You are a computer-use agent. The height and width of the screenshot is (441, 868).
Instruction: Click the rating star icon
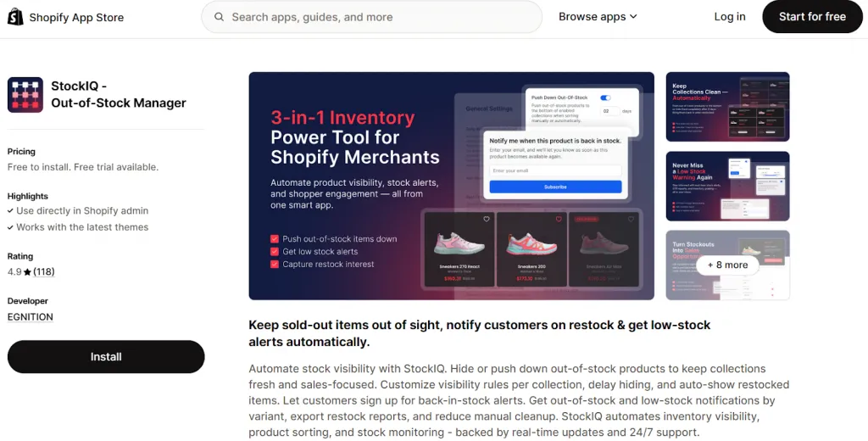point(27,272)
